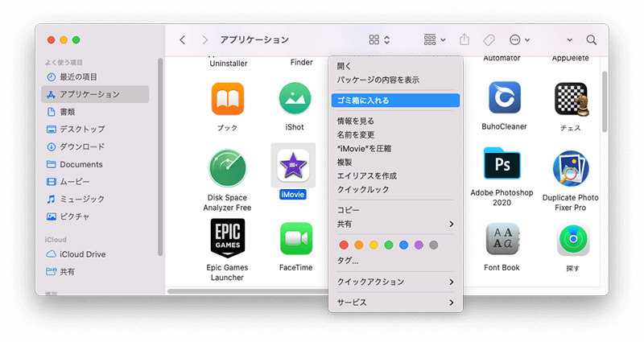Open the Books (ブック) app icon

[x=228, y=99]
